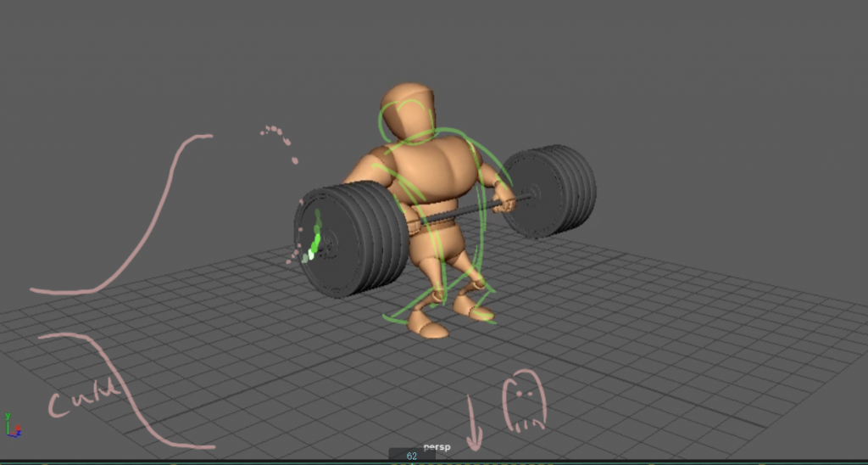This screenshot has height=465, width=868.
Task: Click the XYZ axis indicator gizmo
Action: point(10,425)
